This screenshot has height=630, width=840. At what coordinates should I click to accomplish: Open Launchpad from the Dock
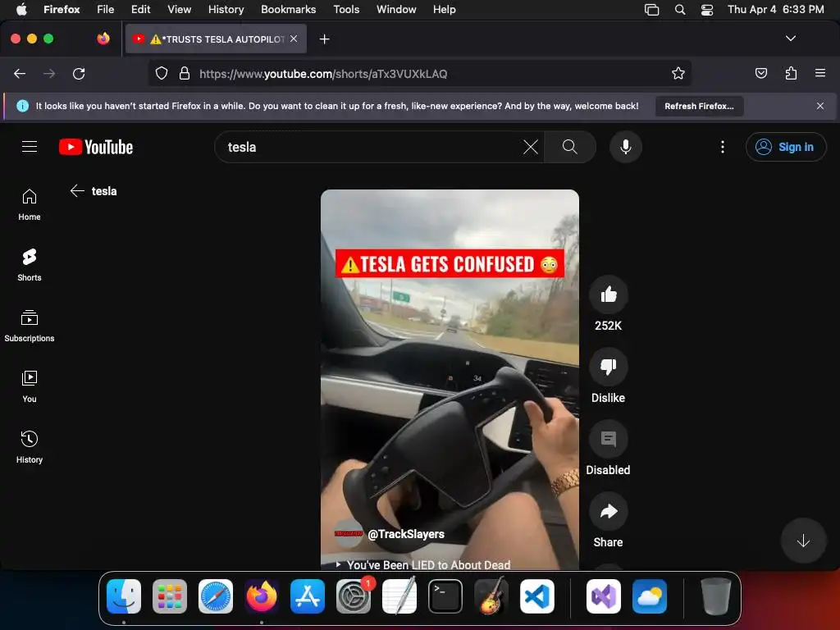pyautogui.click(x=169, y=596)
